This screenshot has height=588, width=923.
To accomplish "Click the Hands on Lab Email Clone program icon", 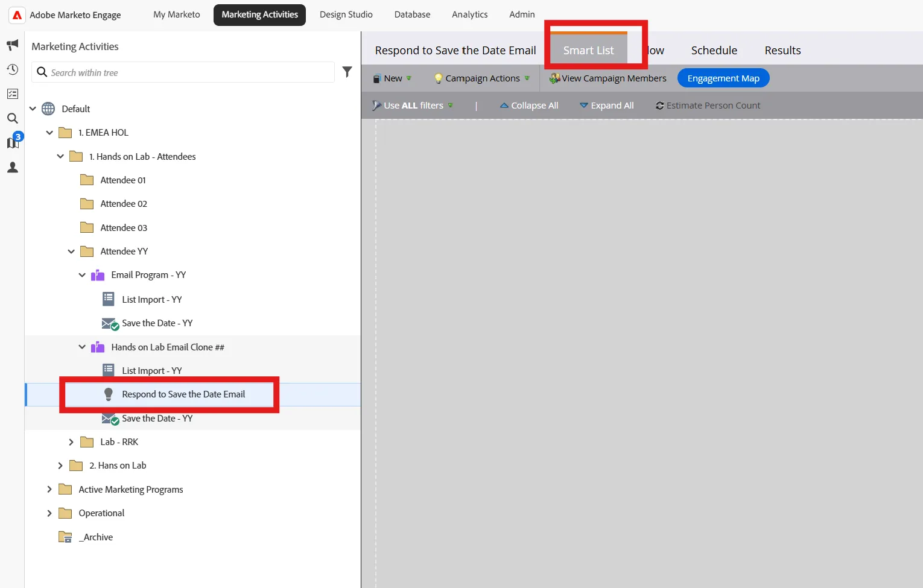I will (98, 347).
